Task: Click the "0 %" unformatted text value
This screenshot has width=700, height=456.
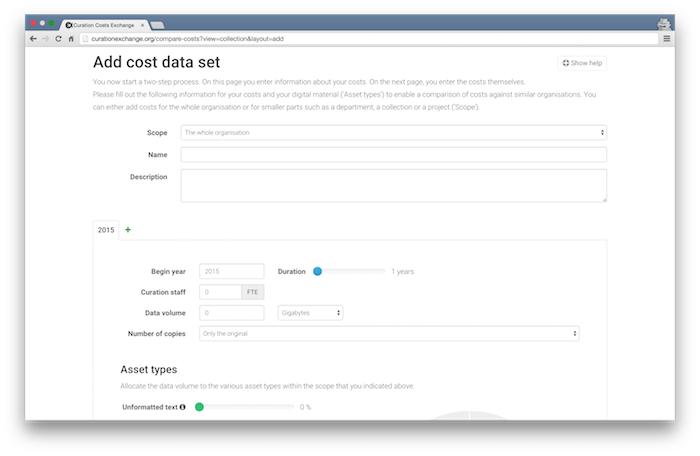Action: [x=305, y=407]
